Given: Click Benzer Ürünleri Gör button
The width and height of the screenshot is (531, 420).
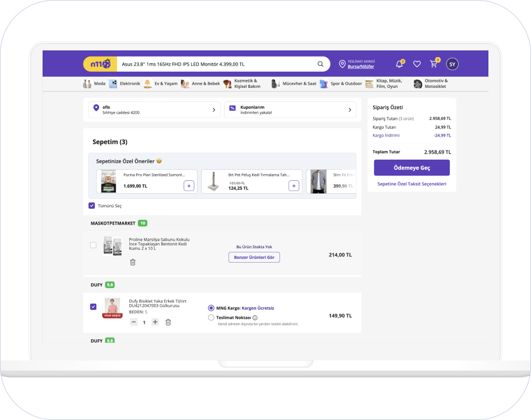Looking at the screenshot, I should tap(254, 257).
